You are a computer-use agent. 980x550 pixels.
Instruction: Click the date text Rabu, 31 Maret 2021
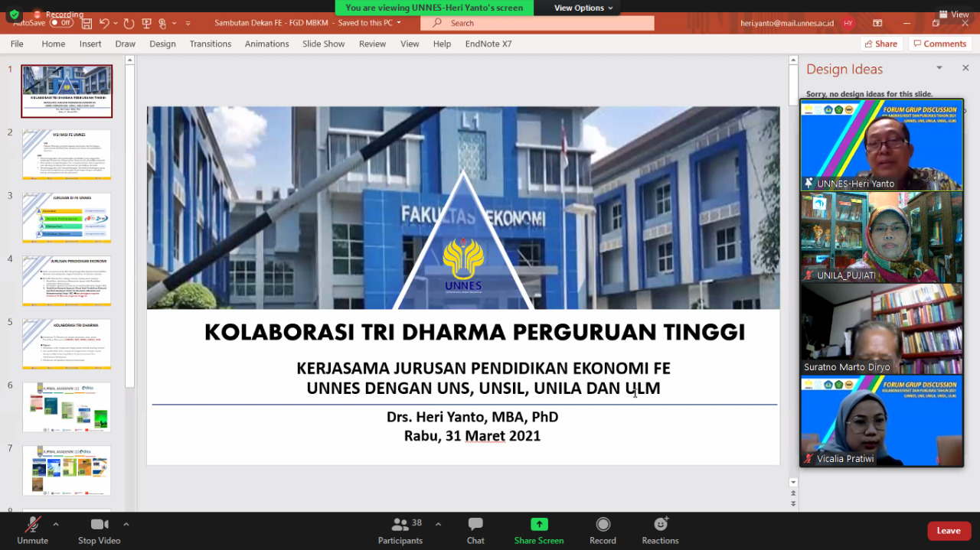(472, 436)
